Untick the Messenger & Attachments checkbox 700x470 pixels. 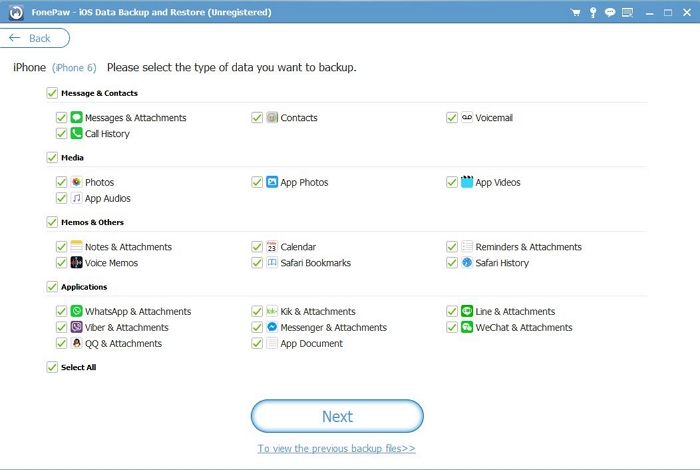pos(257,327)
